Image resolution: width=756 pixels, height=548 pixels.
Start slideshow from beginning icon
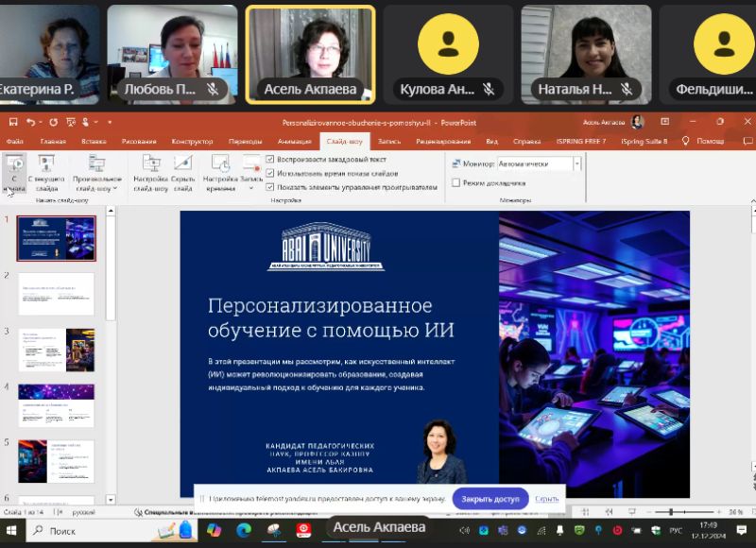[15, 164]
